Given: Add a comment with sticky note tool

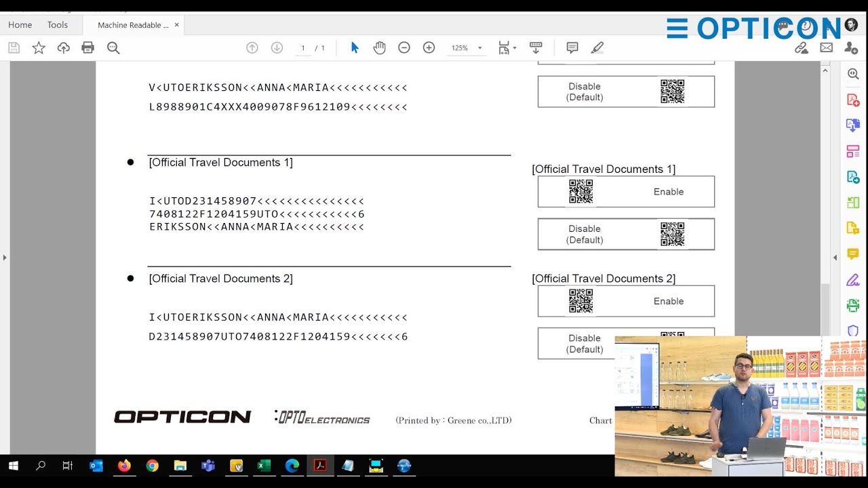Looking at the screenshot, I should click(572, 47).
